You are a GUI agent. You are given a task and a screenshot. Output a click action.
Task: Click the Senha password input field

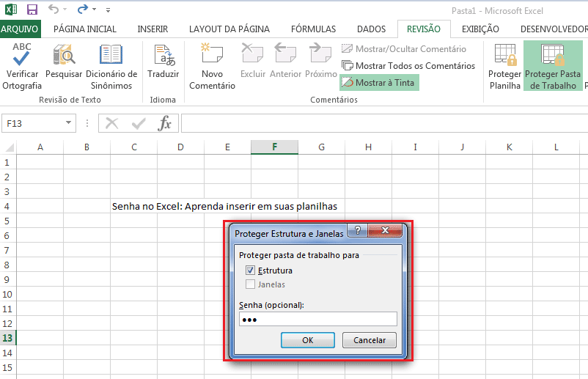point(317,319)
